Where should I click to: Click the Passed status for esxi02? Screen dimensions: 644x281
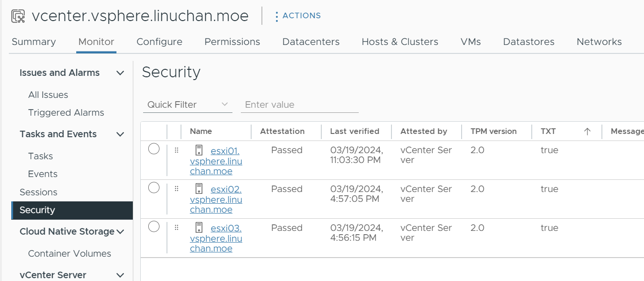[x=287, y=189]
